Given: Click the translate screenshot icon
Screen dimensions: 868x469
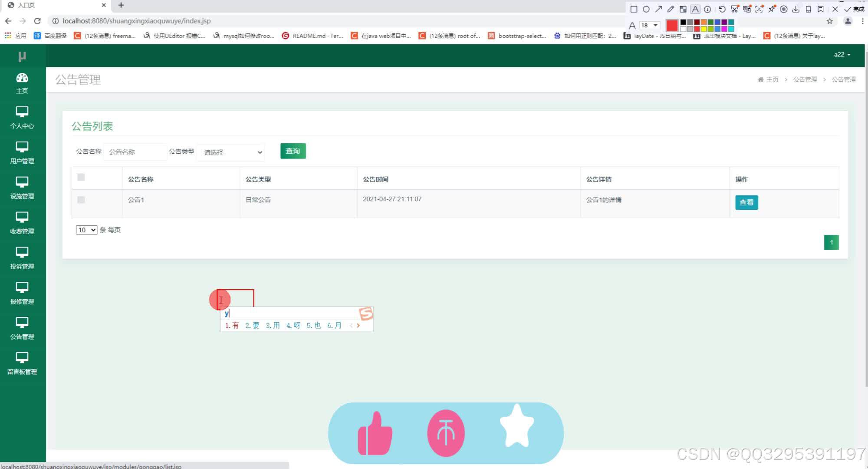Looking at the screenshot, I should pyautogui.click(x=747, y=9).
